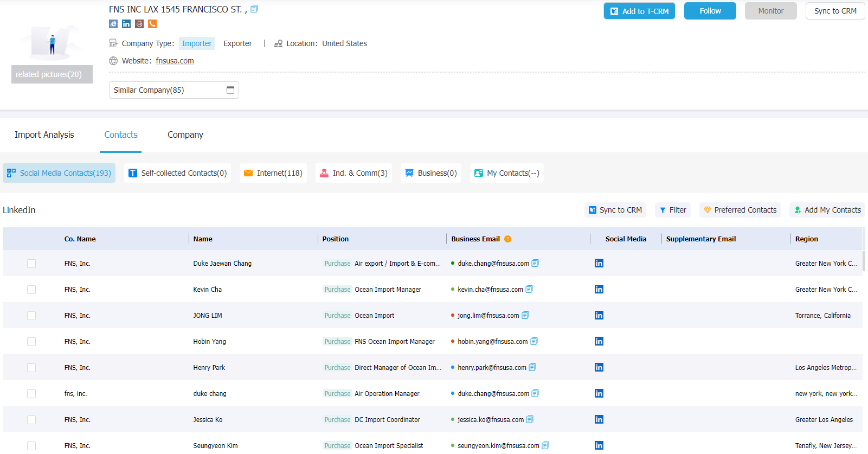868x454 pixels.
Task: Click the Region column header
Action: point(807,239)
